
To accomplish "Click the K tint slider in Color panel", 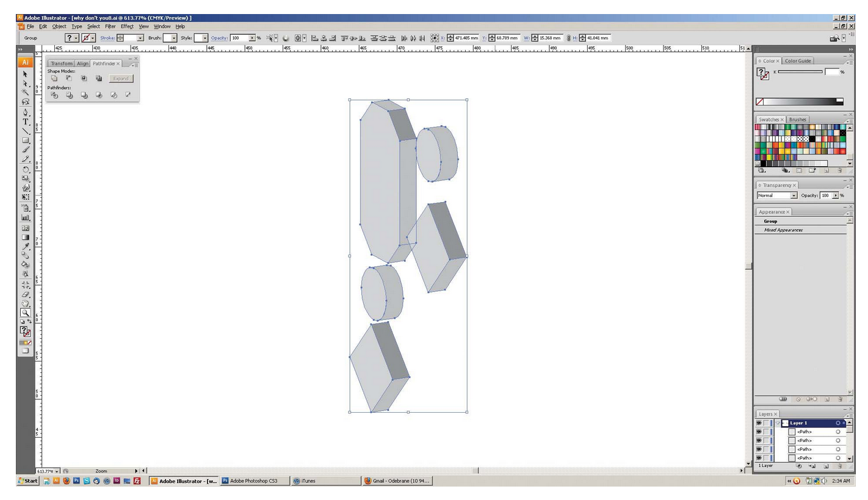I will (800, 72).
